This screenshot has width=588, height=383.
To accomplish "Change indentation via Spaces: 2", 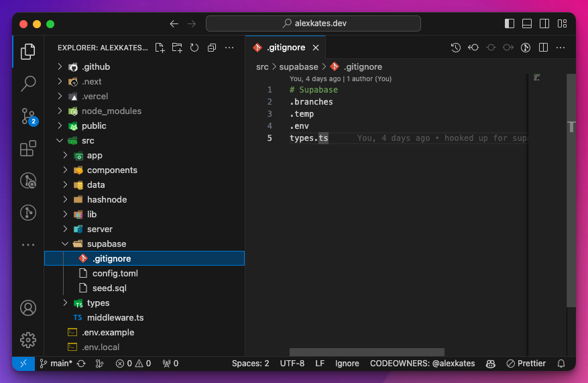I will 251,364.
